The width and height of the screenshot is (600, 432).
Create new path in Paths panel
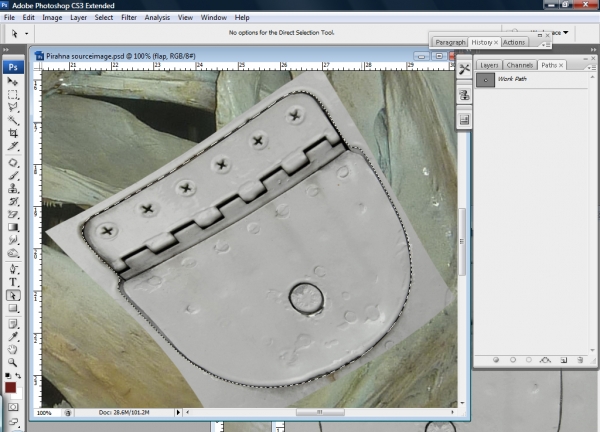pyautogui.click(x=564, y=360)
